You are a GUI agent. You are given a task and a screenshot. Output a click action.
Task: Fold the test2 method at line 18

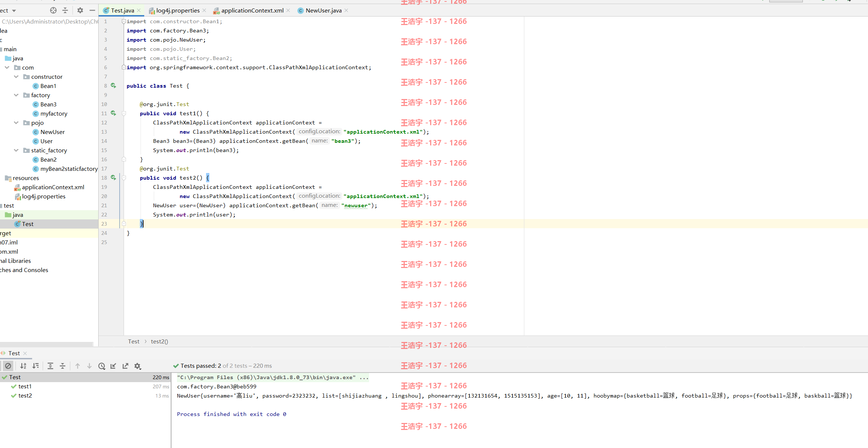[x=124, y=178]
